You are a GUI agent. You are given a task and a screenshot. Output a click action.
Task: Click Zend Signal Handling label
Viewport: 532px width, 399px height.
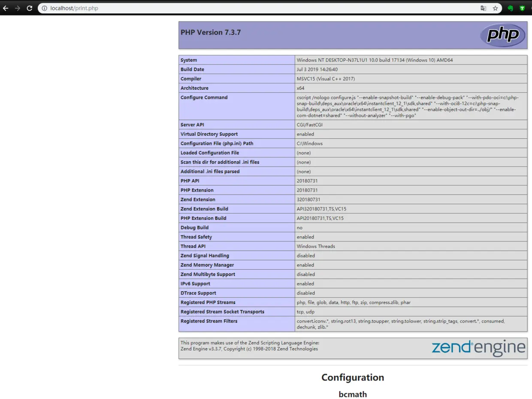205,256
